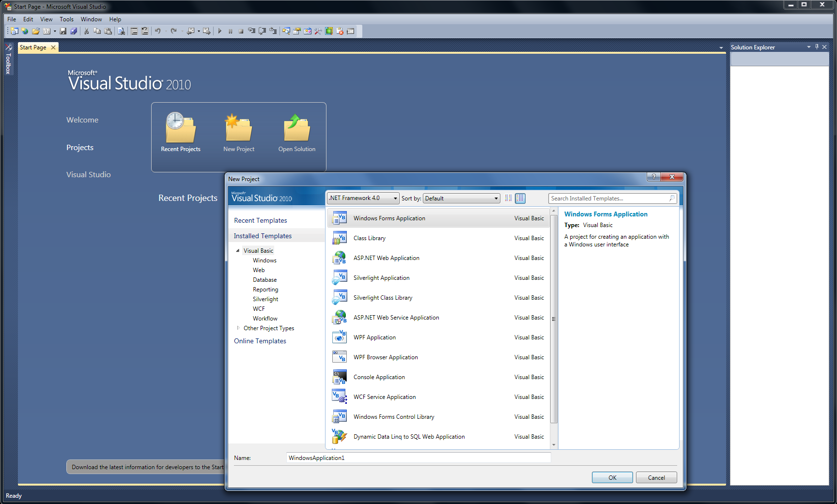Screen dimensions: 837x504
Task: Switch templates to medium icons list view
Action: [x=520, y=198]
